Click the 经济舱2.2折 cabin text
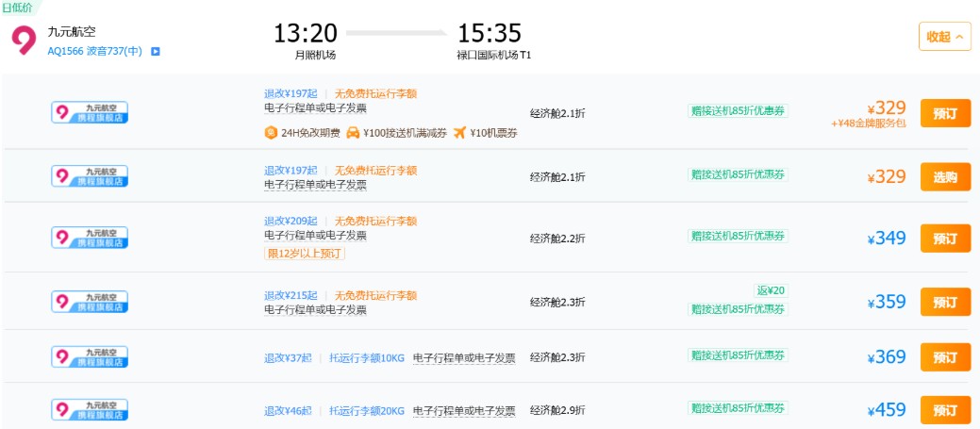980x429 pixels. click(x=558, y=239)
